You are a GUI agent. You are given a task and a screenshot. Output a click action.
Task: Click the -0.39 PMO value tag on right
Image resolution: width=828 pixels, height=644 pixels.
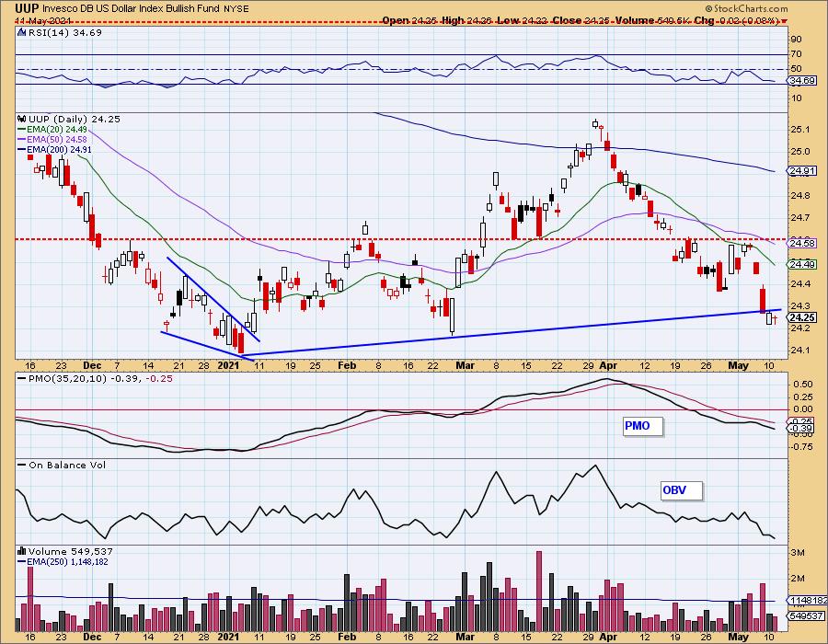[x=801, y=429]
